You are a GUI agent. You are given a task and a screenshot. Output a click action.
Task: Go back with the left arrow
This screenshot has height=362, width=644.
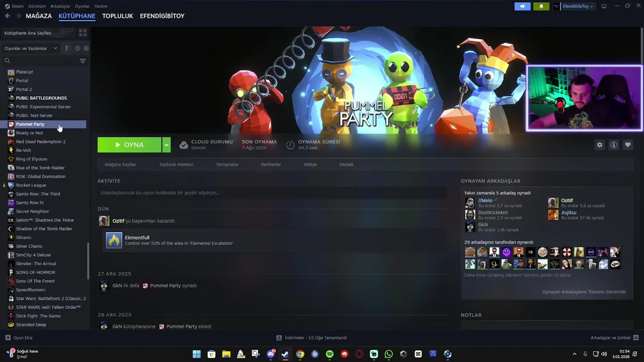(x=8, y=16)
